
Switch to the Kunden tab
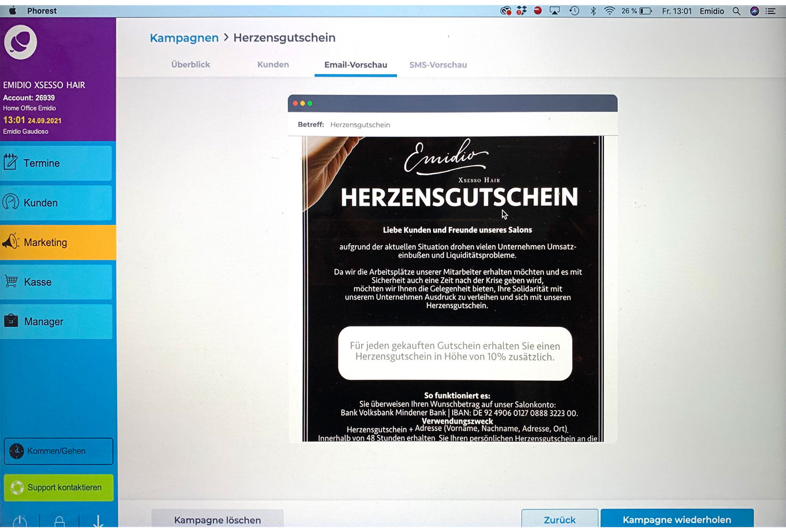click(x=273, y=64)
